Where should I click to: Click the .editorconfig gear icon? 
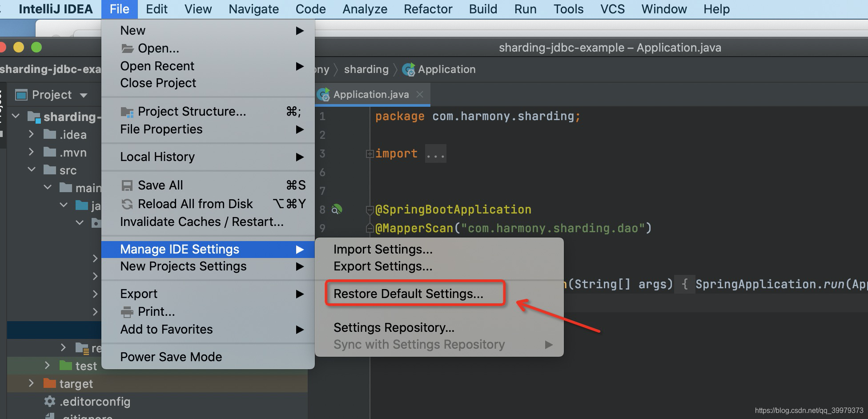coord(50,401)
